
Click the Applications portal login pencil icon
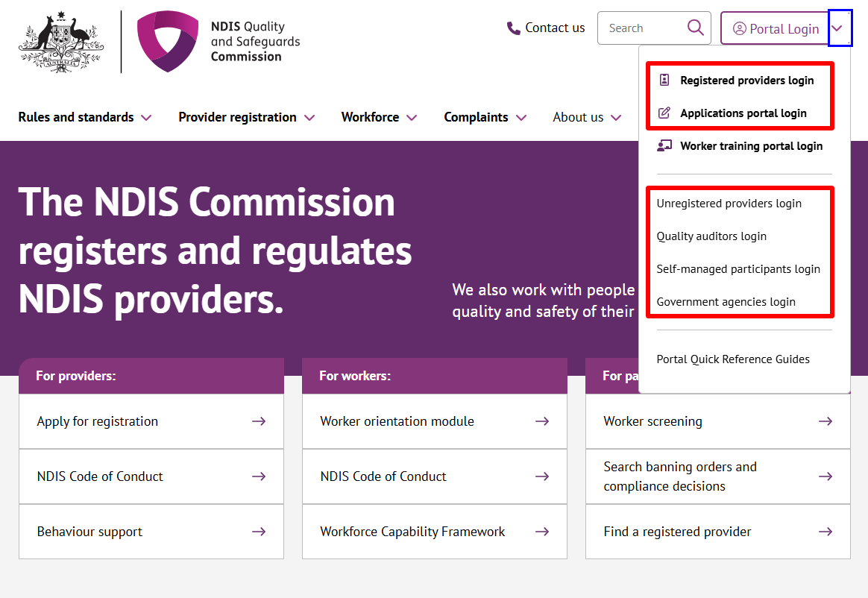tap(664, 113)
